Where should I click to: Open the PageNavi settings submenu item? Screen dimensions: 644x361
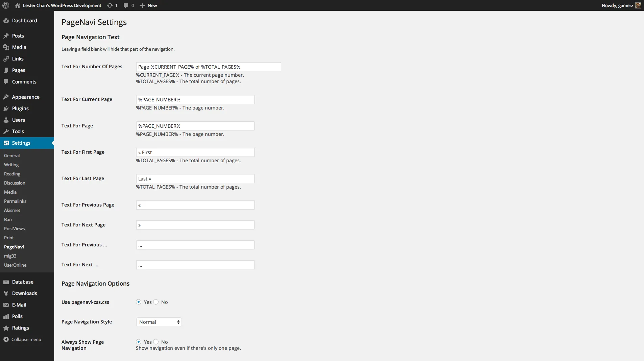coord(14,247)
